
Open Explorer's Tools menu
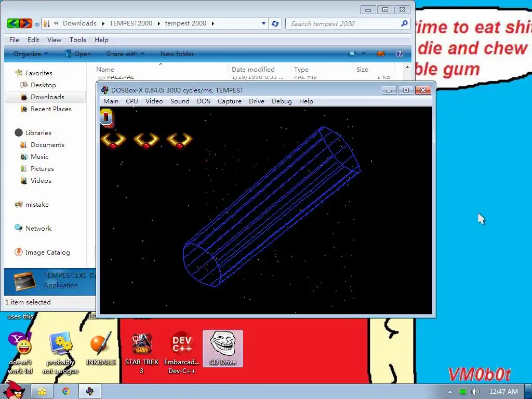tap(78, 39)
